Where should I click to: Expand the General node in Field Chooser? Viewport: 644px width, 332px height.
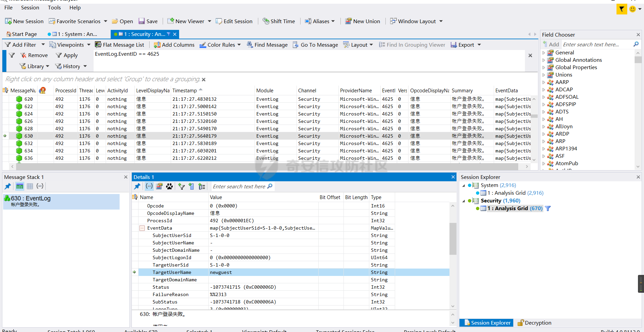(544, 53)
